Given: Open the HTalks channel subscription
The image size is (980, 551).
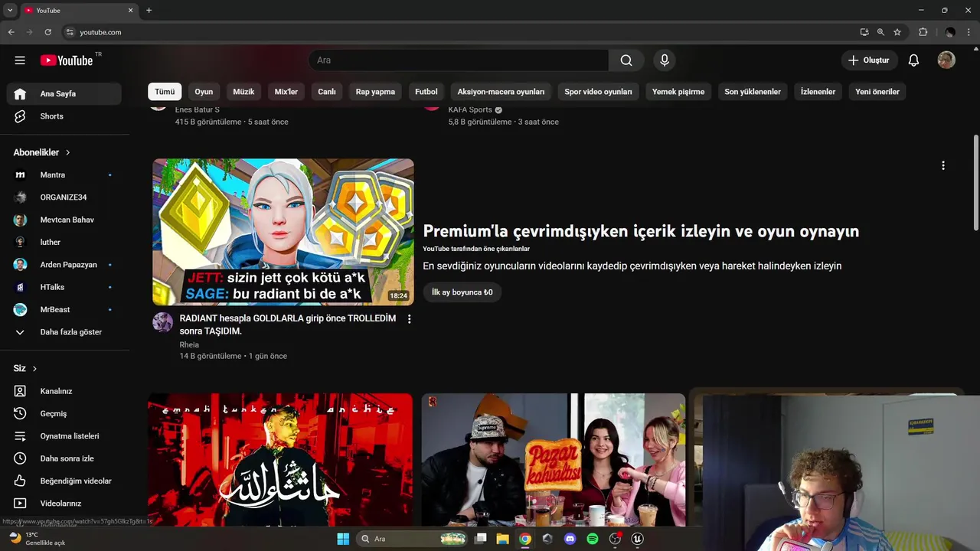Looking at the screenshot, I should point(64,287).
